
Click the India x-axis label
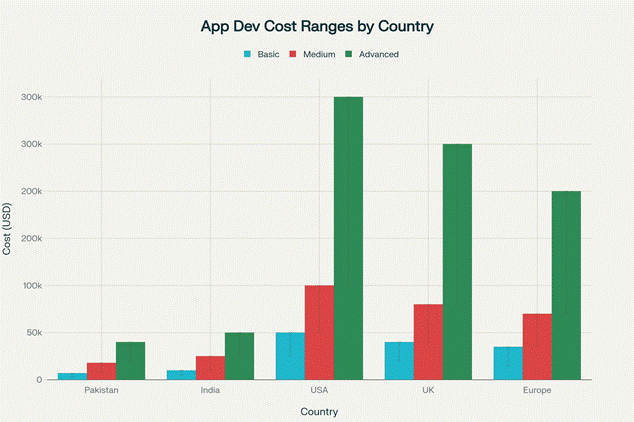pos(210,390)
